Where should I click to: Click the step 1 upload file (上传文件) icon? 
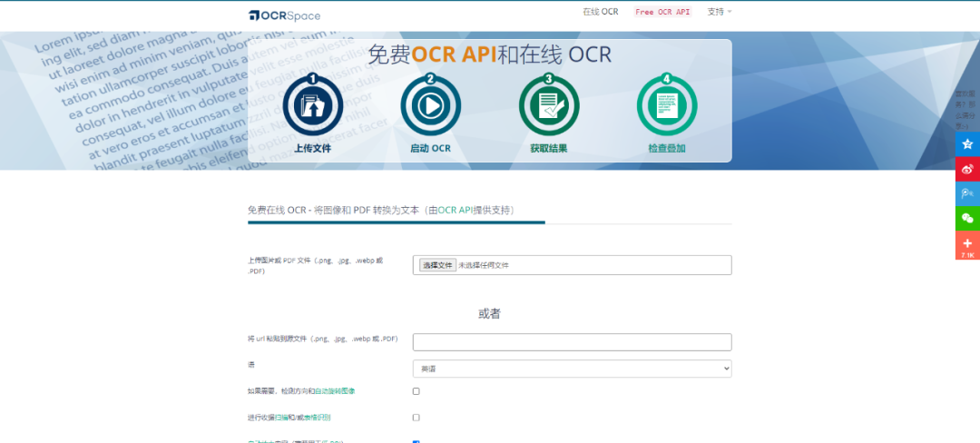point(312,105)
